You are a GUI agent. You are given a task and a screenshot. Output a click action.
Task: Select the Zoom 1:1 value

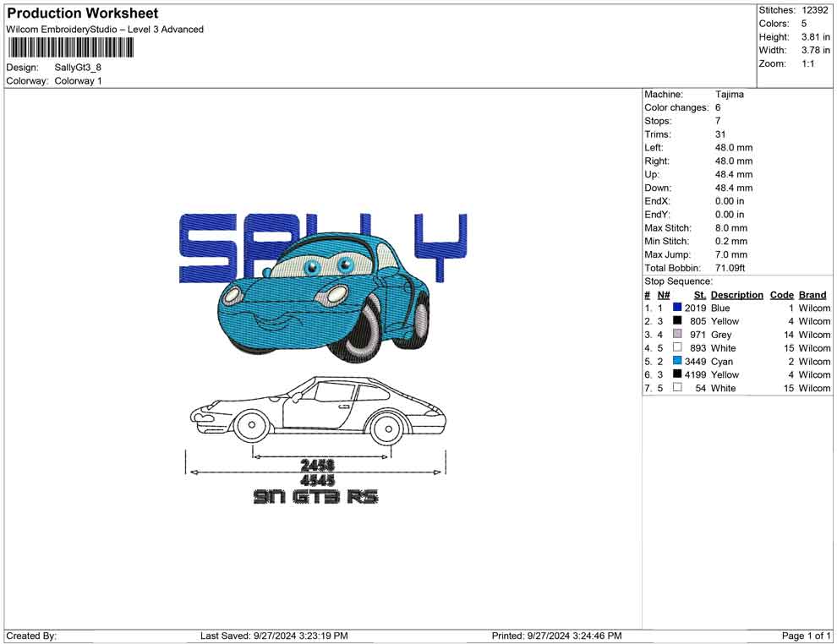coord(807,63)
